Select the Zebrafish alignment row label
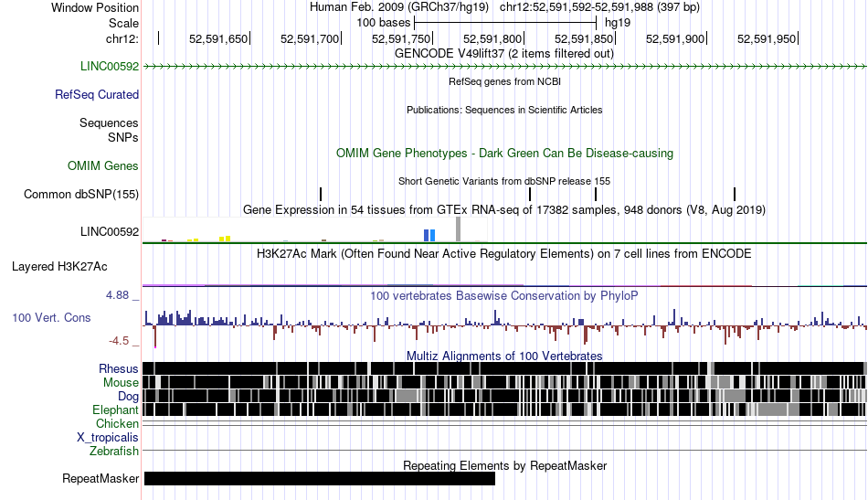The width and height of the screenshot is (868, 500). 114,451
